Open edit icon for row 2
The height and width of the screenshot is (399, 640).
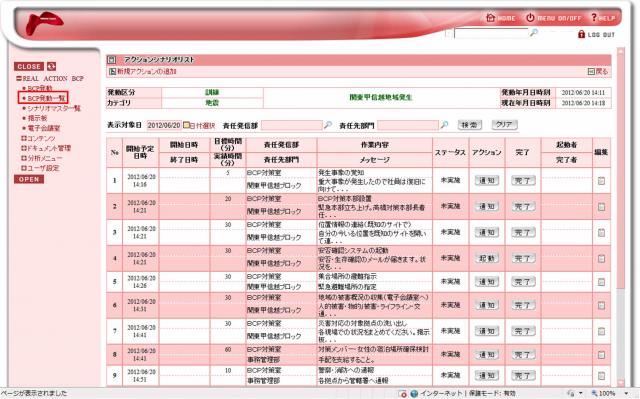[601, 207]
